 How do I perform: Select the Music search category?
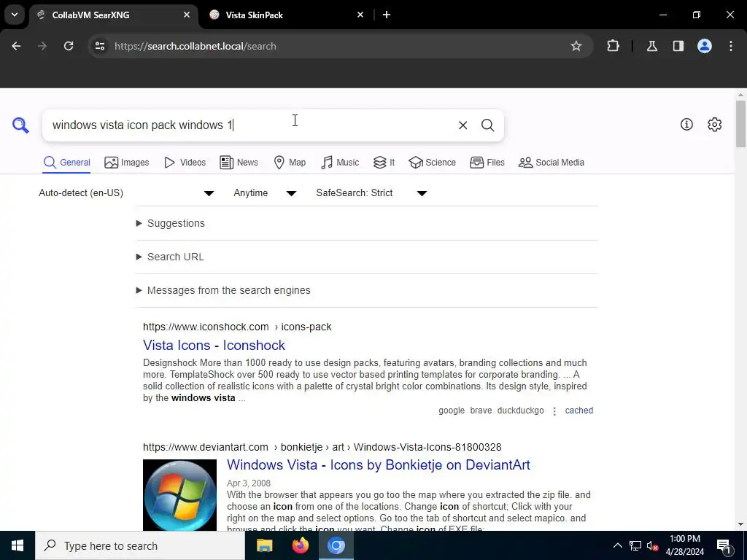pyautogui.click(x=340, y=163)
